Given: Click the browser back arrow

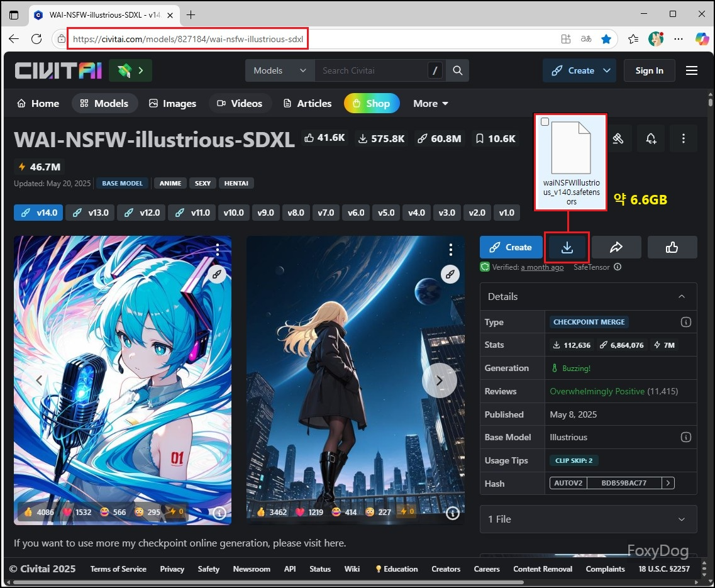Looking at the screenshot, I should (14, 39).
